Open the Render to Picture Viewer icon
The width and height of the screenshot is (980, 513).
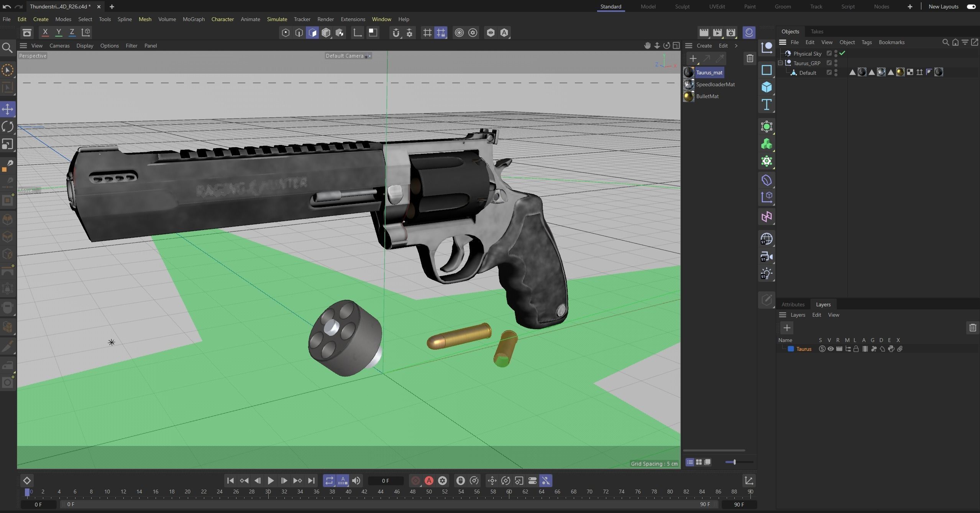click(x=717, y=33)
